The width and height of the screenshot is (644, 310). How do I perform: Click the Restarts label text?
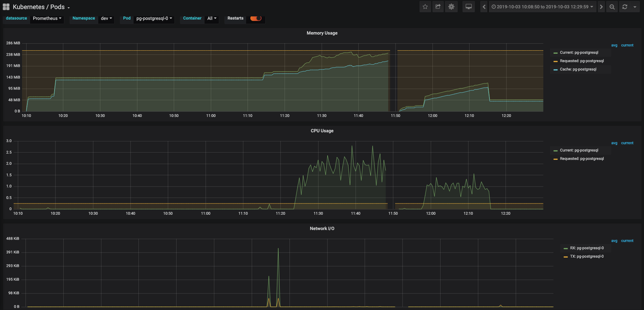tap(235, 19)
